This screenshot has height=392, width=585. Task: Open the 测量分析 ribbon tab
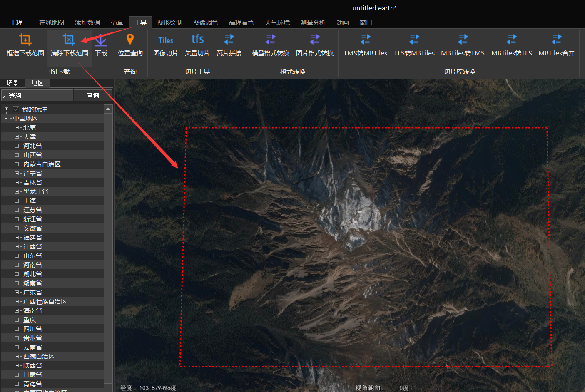pos(313,22)
